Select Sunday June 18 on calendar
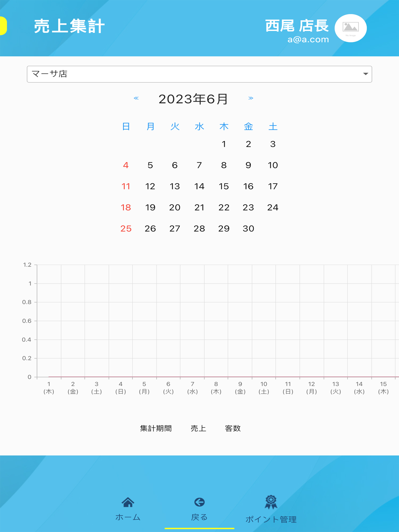 [x=126, y=208]
